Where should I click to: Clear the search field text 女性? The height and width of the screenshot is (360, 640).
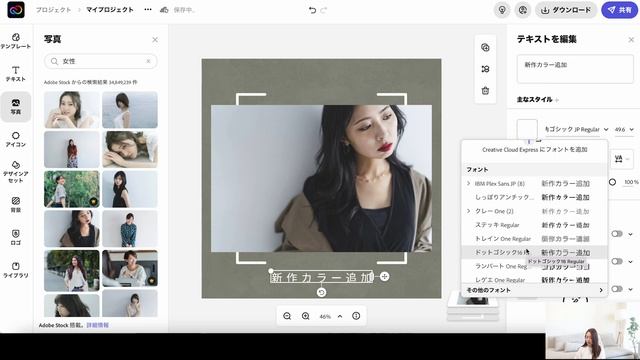tap(149, 61)
